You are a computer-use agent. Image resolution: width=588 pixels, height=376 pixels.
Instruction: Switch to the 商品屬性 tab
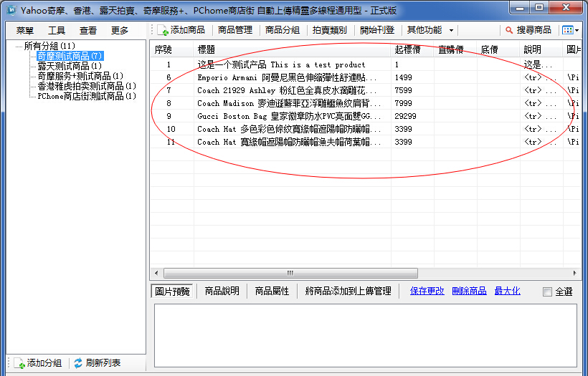[x=272, y=291]
